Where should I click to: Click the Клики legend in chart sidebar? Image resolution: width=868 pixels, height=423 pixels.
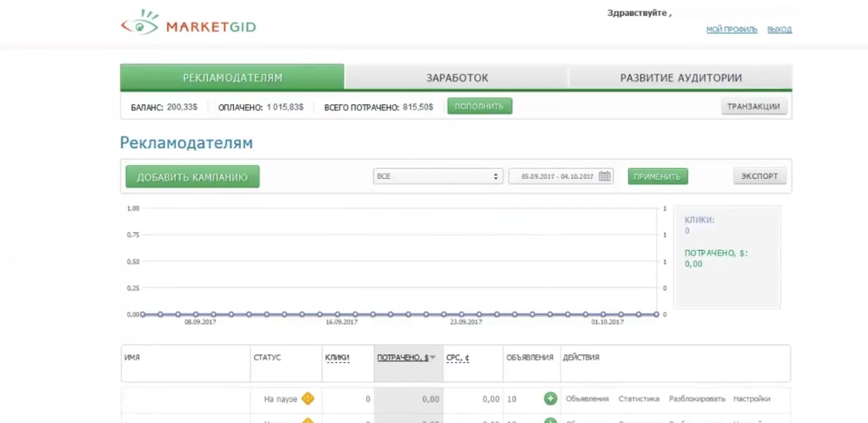coord(699,220)
